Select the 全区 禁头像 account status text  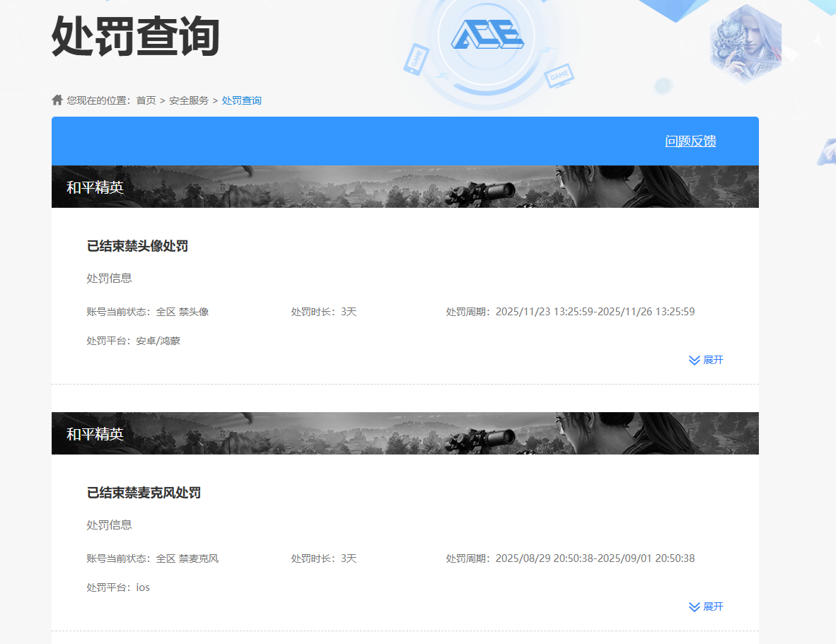click(x=182, y=312)
